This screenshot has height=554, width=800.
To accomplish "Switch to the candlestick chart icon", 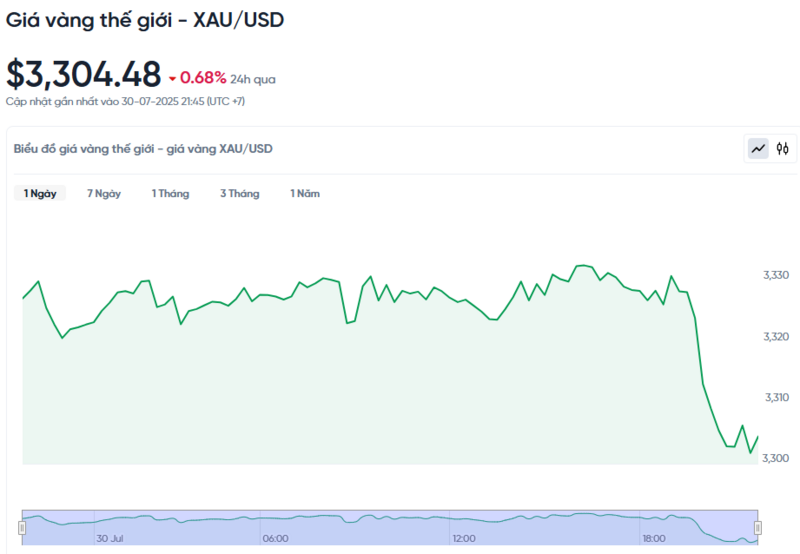I will [x=783, y=149].
